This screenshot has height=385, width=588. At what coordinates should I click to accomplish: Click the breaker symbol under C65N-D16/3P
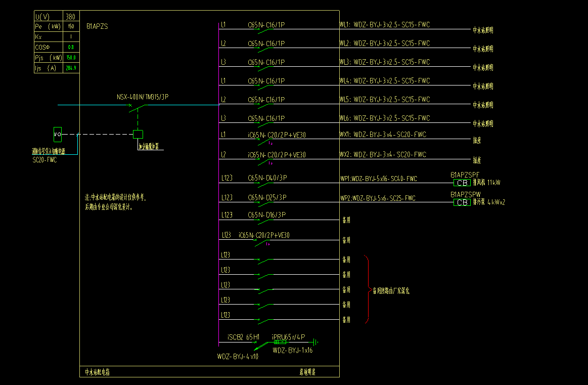[265, 222]
